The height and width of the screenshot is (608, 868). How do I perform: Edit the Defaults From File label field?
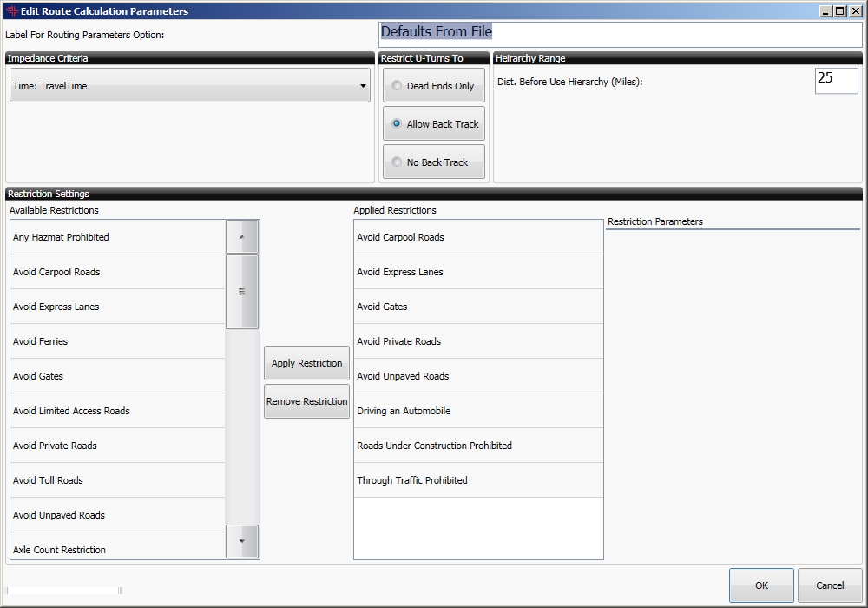coord(621,35)
